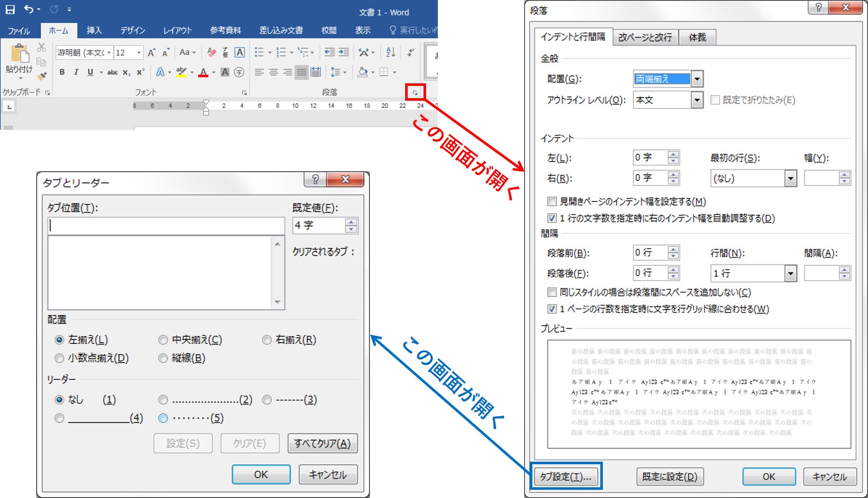Apply the yellow text highlight color
The image size is (868, 498).
point(181,72)
